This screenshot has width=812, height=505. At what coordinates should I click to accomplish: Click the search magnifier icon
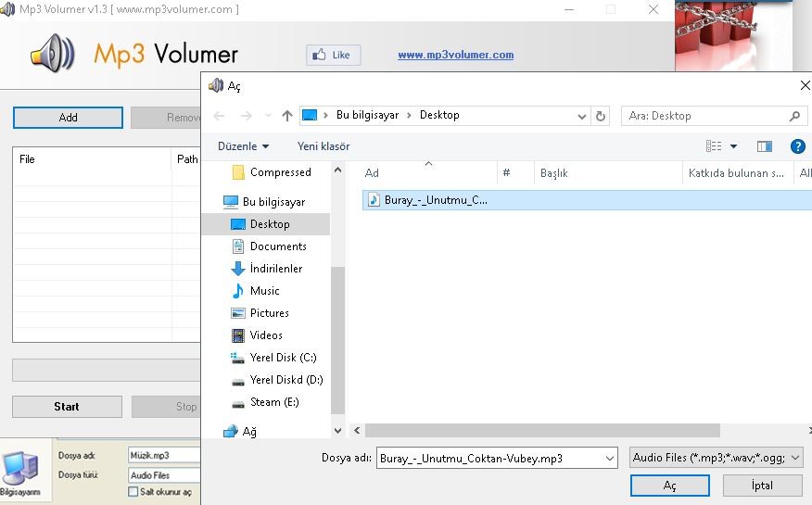coord(794,116)
